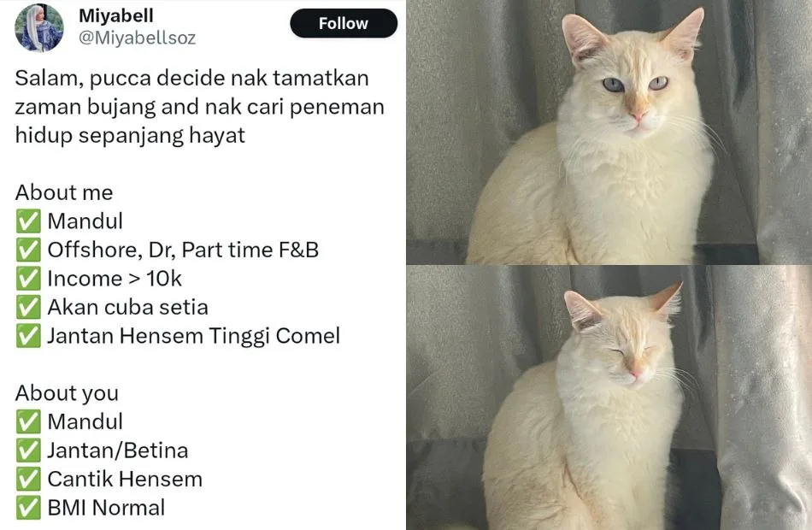Click the 'Income > 10k' text line
Screen dimensions: 812x530
(115, 279)
